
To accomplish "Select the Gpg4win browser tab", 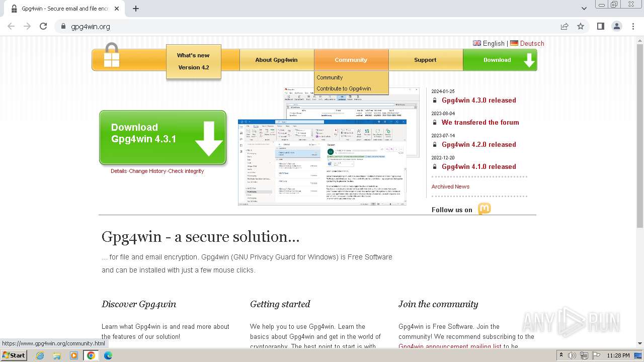I will click(64, 9).
